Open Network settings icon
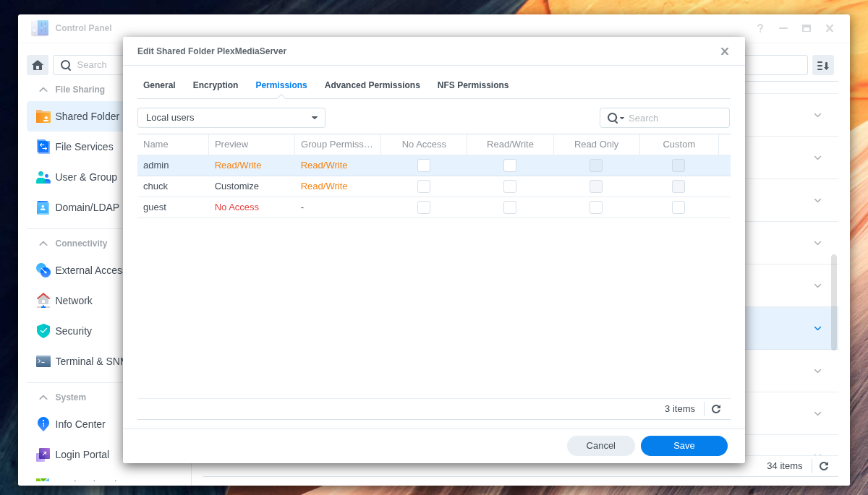 43,301
